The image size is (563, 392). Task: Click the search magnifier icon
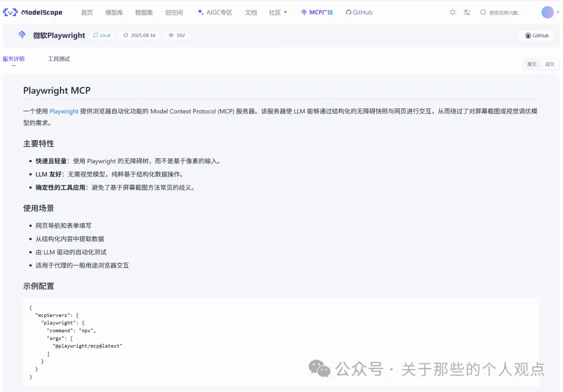click(483, 12)
